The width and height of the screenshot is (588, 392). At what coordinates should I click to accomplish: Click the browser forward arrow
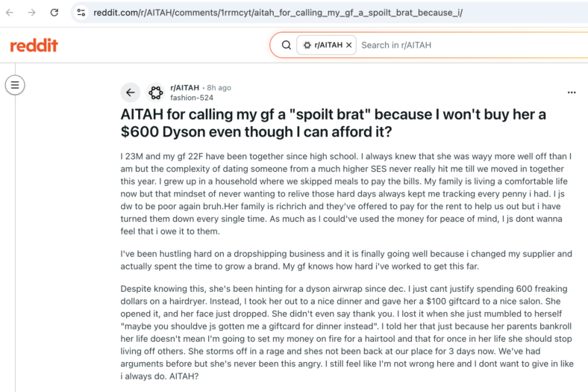tap(32, 13)
